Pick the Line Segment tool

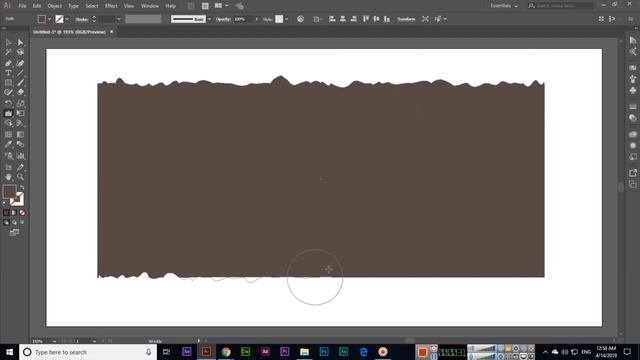tap(20, 73)
